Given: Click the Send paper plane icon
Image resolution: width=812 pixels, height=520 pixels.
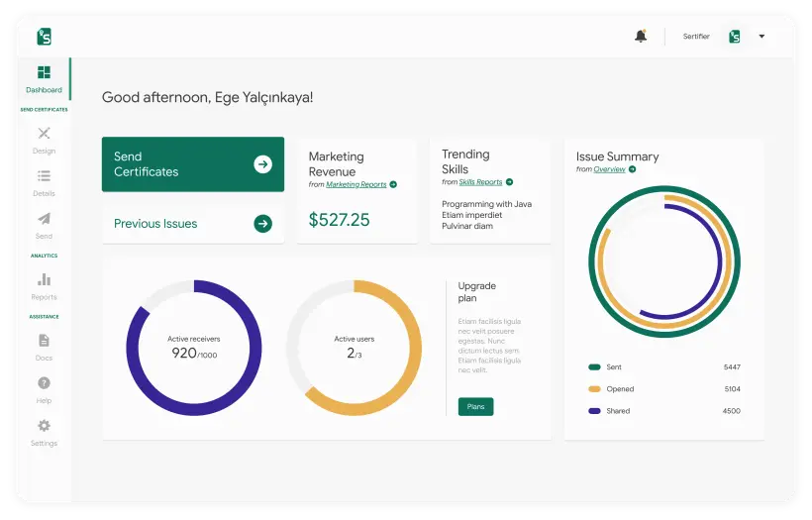Looking at the screenshot, I should (x=44, y=219).
